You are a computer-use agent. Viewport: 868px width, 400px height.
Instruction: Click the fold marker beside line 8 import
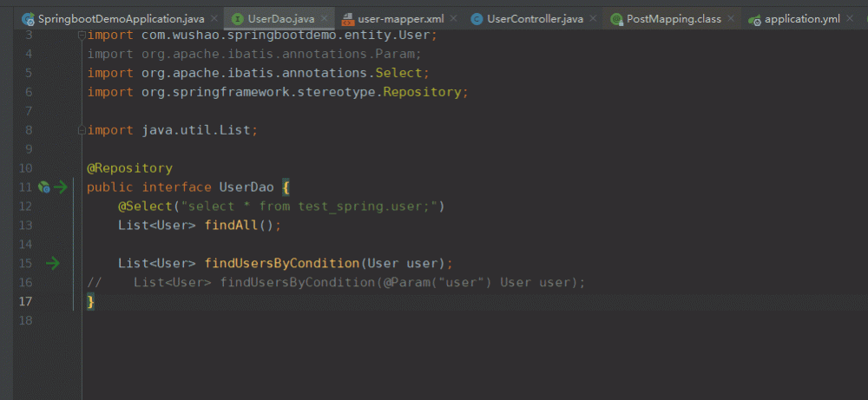82,130
